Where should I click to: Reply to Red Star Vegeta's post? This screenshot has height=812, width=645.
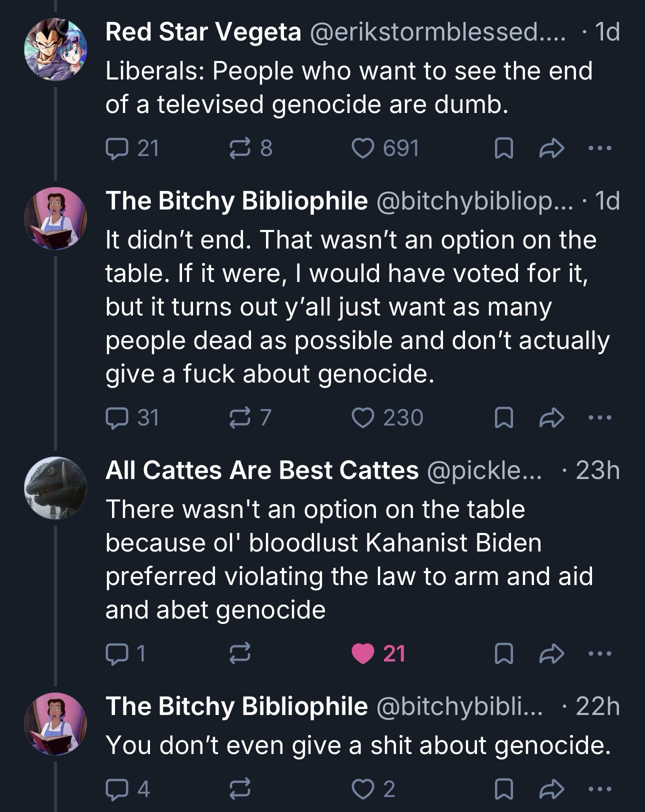(x=116, y=148)
